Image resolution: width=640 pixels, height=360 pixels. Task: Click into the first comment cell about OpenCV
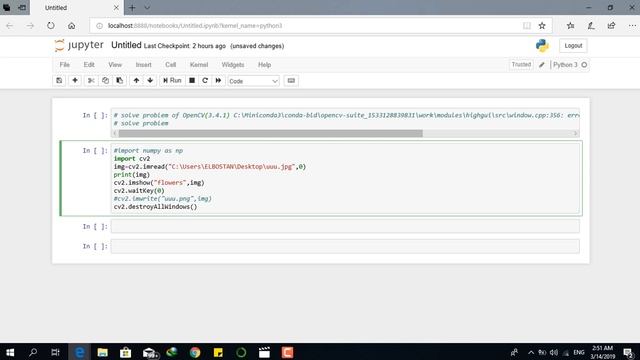345,119
